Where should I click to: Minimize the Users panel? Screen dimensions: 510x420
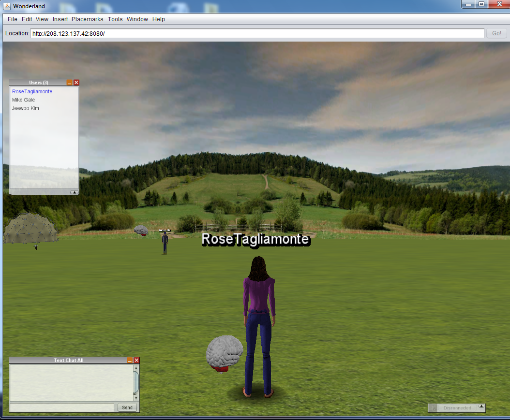(x=69, y=83)
